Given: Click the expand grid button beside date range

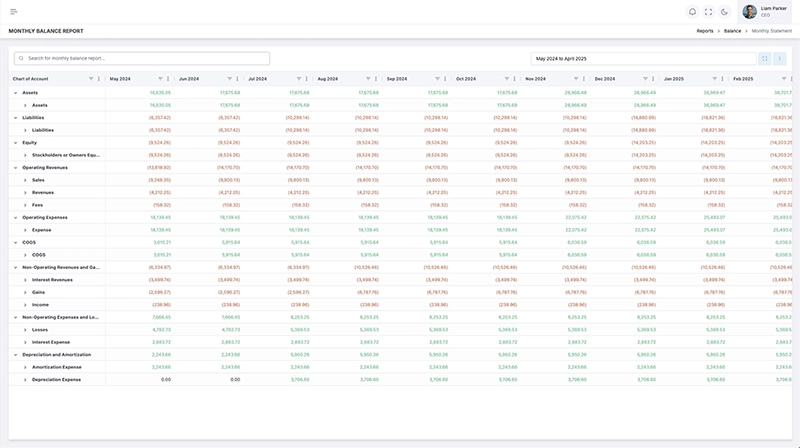Looking at the screenshot, I should (x=764, y=59).
